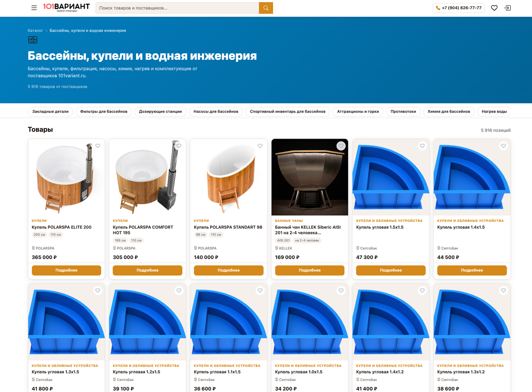Image resolution: width=532 pixels, height=392 pixels.
Task: Click the 98 см tag chip
Action: point(201,235)
